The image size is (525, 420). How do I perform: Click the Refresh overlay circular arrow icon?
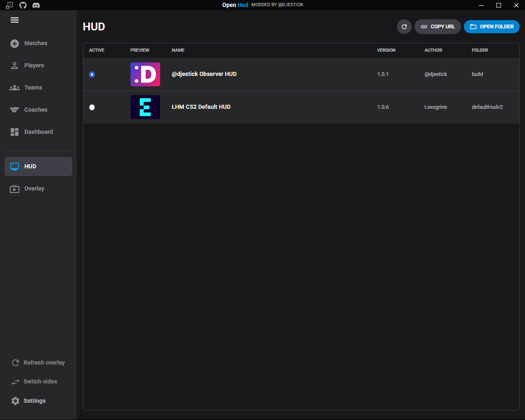tap(16, 363)
